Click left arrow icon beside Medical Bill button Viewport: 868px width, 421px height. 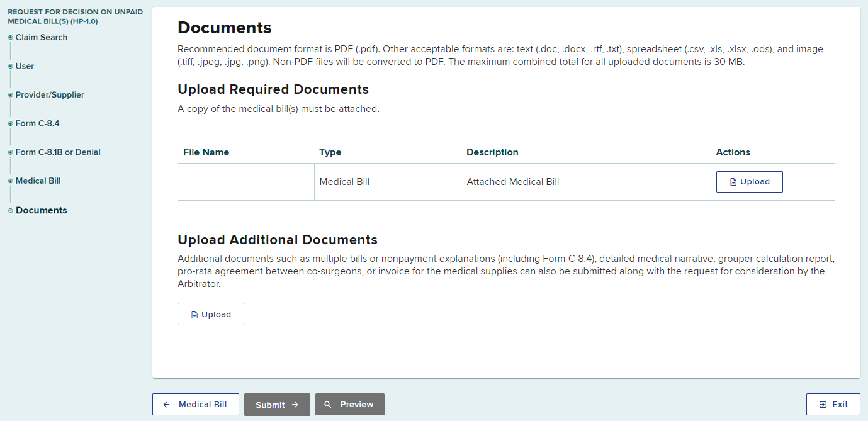click(x=166, y=405)
